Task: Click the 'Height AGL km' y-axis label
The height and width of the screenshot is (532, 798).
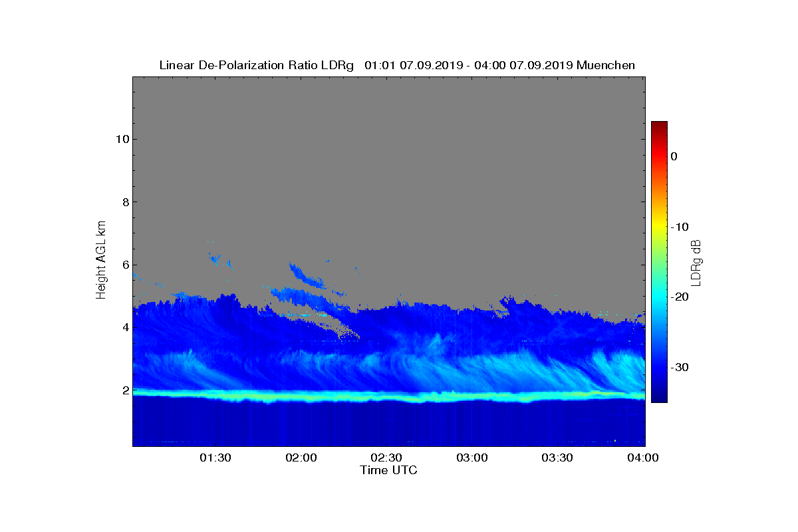Action: tap(101, 261)
